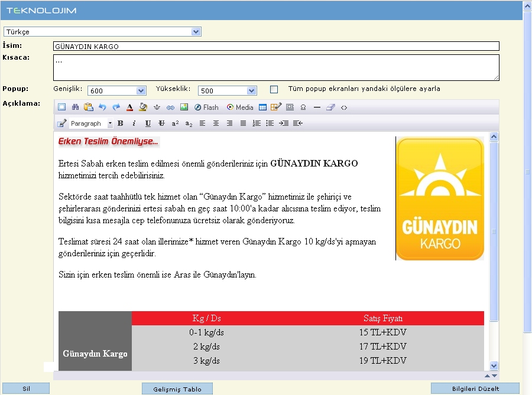Toggle italic formatting
The height and width of the screenshot is (395, 532).
coord(134,123)
